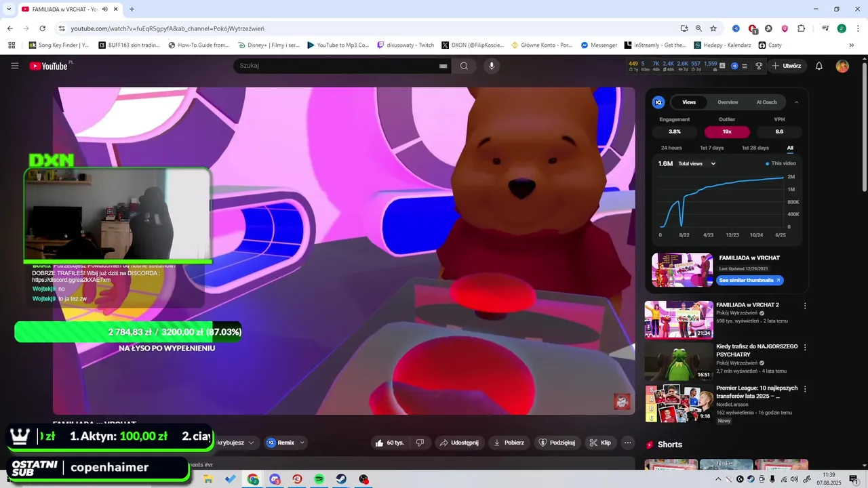Image resolution: width=868 pixels, height=488 pixels.
Task: Open Spotify from the taskbar
Action: pos(319,479)
